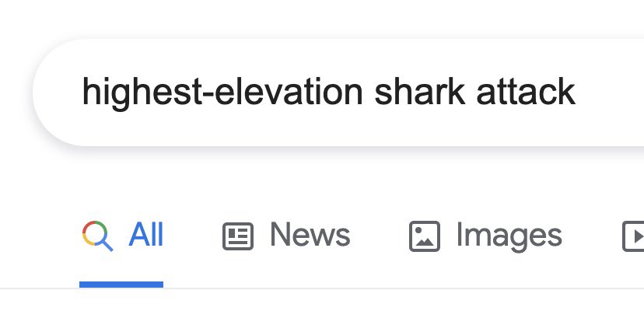Click the "News" text label
Image resolution: width=644 pixels, height=311 pixels.
pos(310,235)
